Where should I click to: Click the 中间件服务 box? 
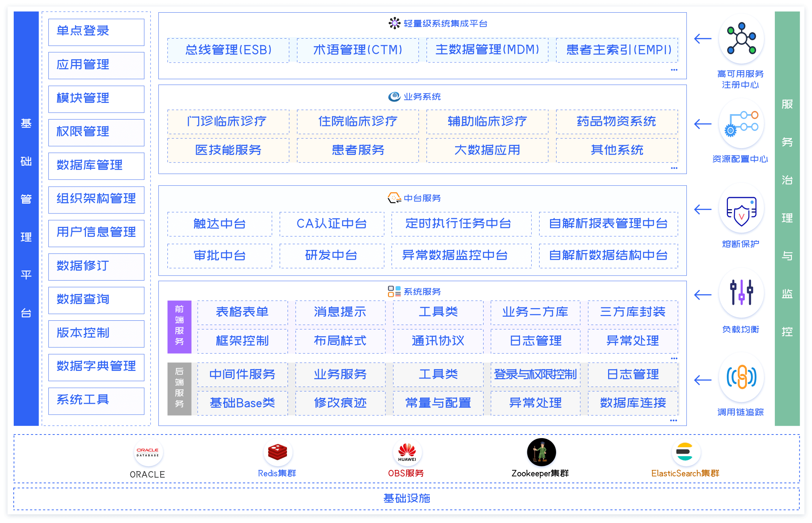click(243, 375)
